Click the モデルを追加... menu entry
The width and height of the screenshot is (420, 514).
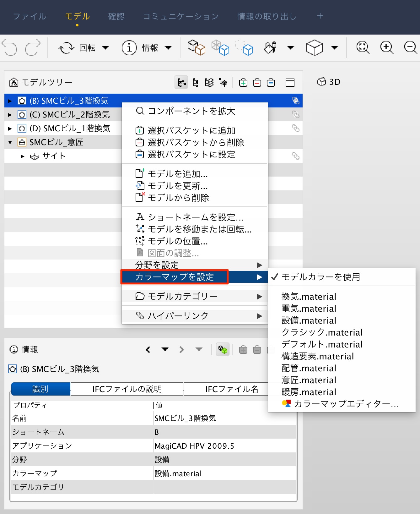point(178,174)
